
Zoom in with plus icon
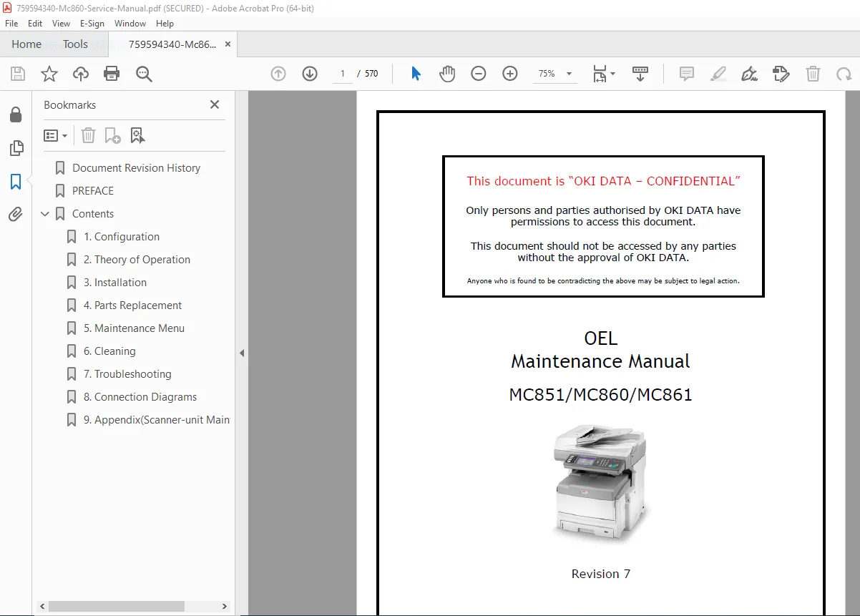pos(510,74)
